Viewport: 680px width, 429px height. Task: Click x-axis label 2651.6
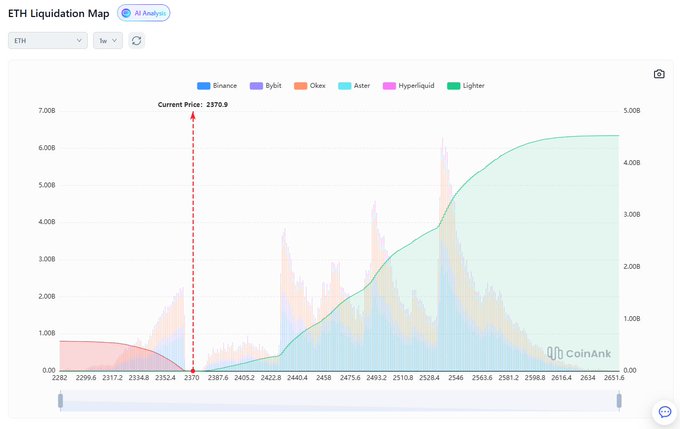614,378
